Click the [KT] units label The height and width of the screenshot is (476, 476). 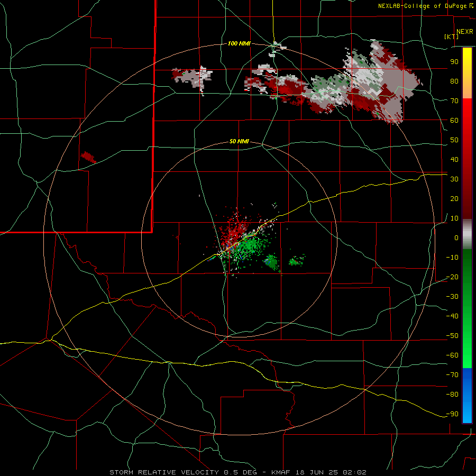click(452, 36)
